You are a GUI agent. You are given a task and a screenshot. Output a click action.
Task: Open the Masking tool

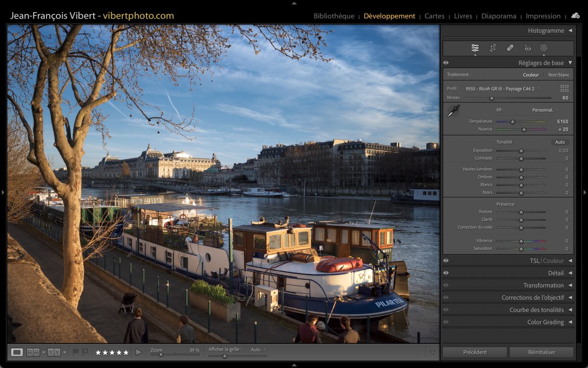pos(543,48)
